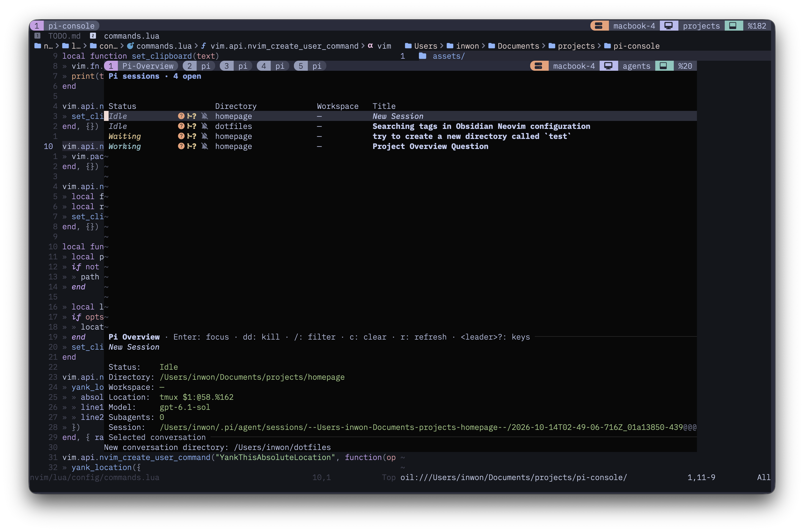Click the /Users/inwon/Documents/projects/homepage directory path
This screenshot has width=804, height=532.
point(252,377)
